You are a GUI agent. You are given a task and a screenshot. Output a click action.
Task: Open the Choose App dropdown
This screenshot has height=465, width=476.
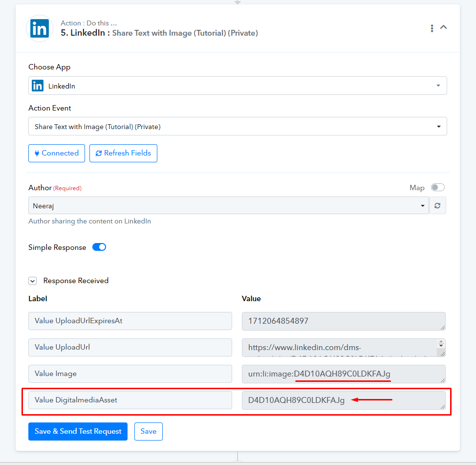click(238, 86)
